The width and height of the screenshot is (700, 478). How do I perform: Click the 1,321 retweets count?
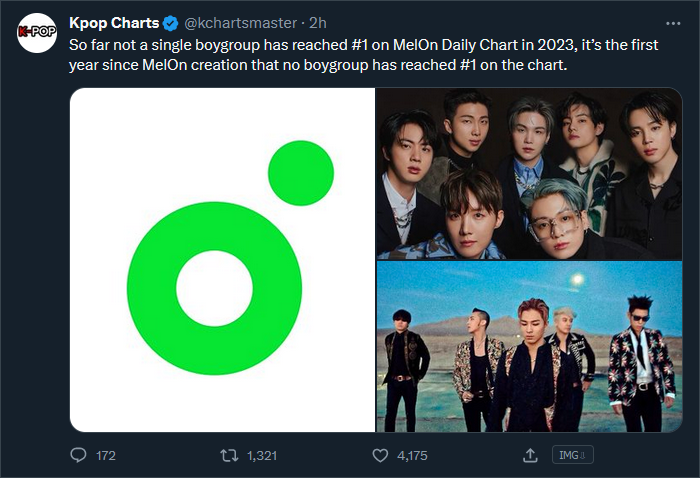pos(262,455)
